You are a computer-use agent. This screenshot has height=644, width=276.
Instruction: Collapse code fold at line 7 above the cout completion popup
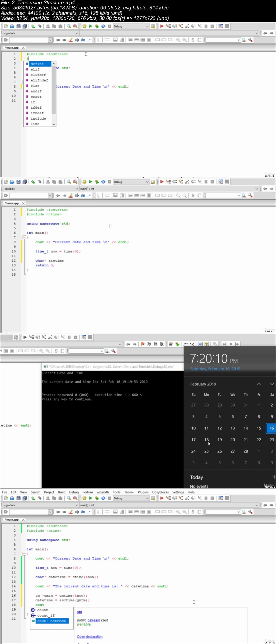(x=24, y=554)
